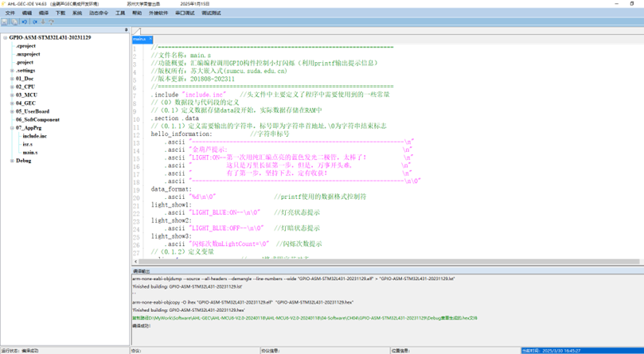Image resolution: width=644 pixels, height=354 pixels.
Task: Close the main.s editor tab
Action: [149, 39]
